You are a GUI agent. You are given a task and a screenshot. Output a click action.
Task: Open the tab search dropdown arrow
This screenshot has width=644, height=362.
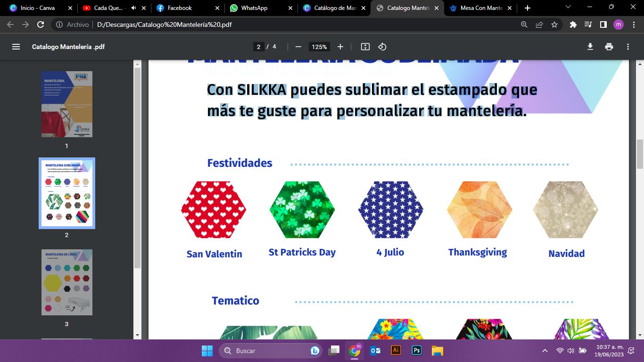[568, 7]
